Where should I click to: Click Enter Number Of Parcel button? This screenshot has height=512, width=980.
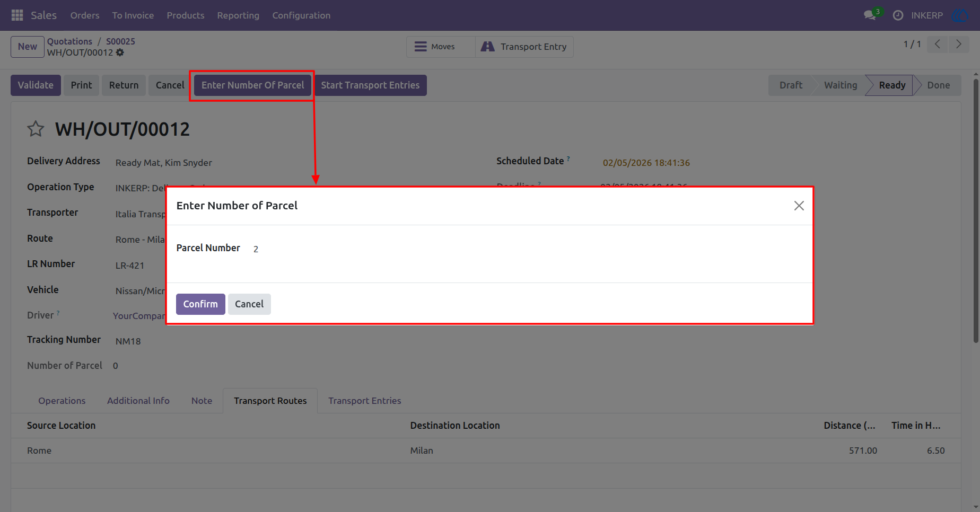point(252,85)
